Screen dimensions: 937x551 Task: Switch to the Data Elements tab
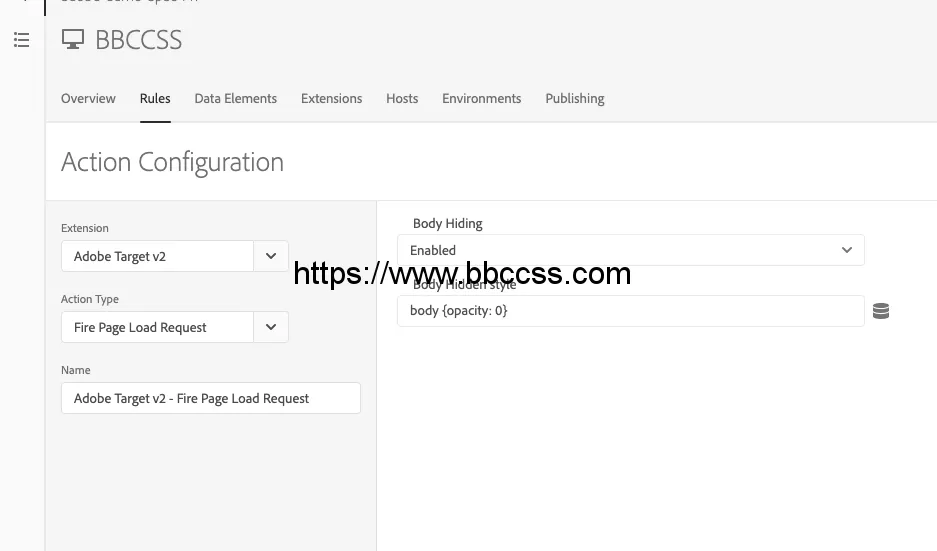(235, 99)
